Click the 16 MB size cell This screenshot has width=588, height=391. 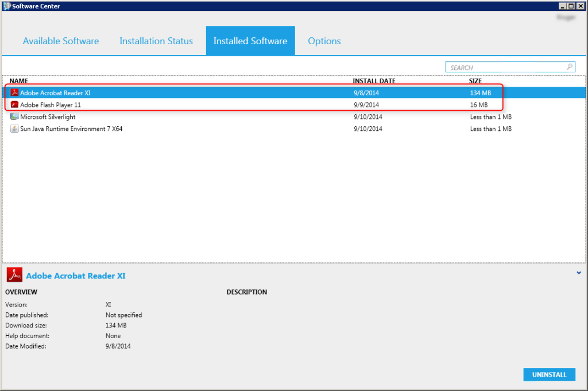point(479,105)
